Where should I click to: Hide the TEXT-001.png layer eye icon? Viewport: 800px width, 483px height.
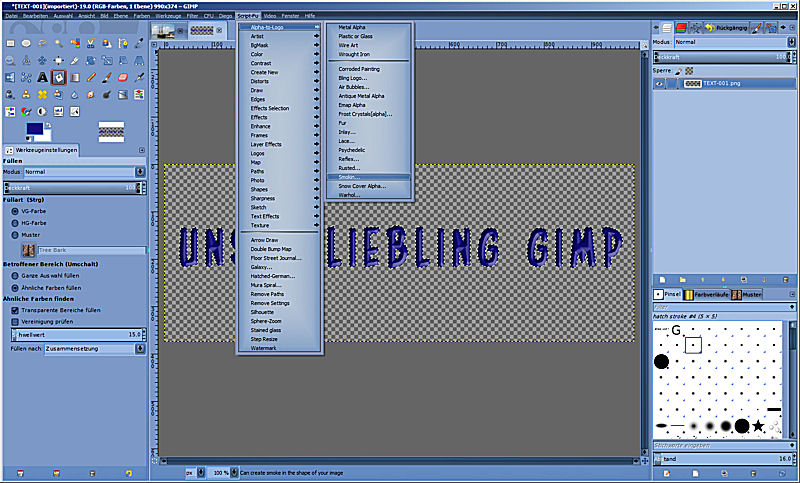click(659, 84)
